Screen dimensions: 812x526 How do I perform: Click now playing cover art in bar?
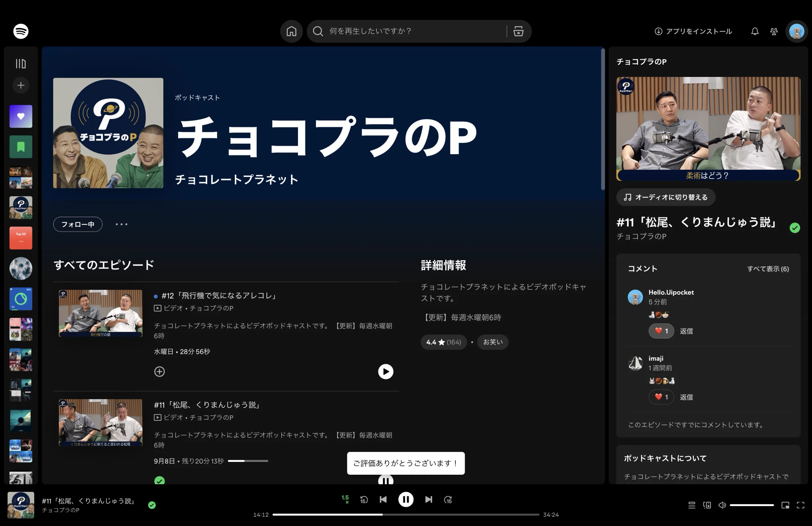pos(21,505)
